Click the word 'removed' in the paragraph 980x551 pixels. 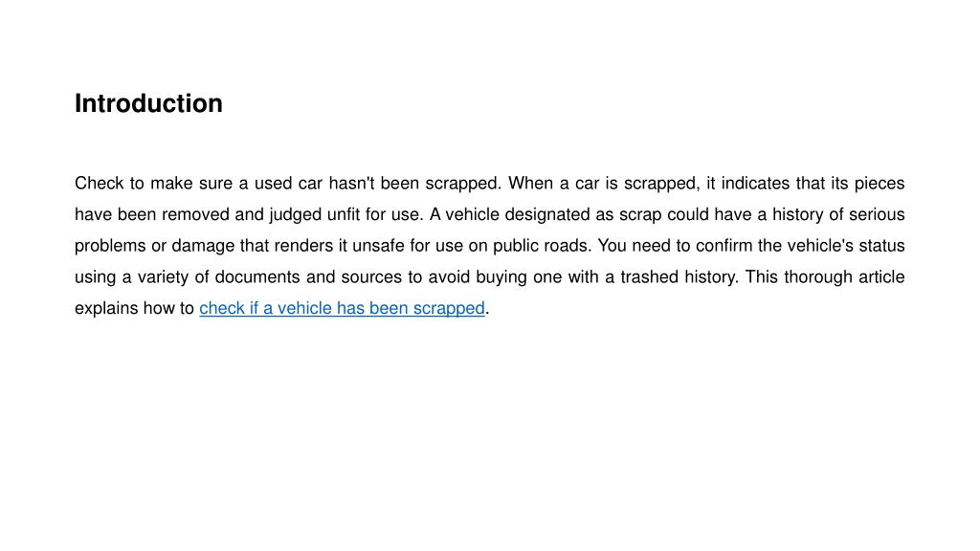click(x=195, y=214)
